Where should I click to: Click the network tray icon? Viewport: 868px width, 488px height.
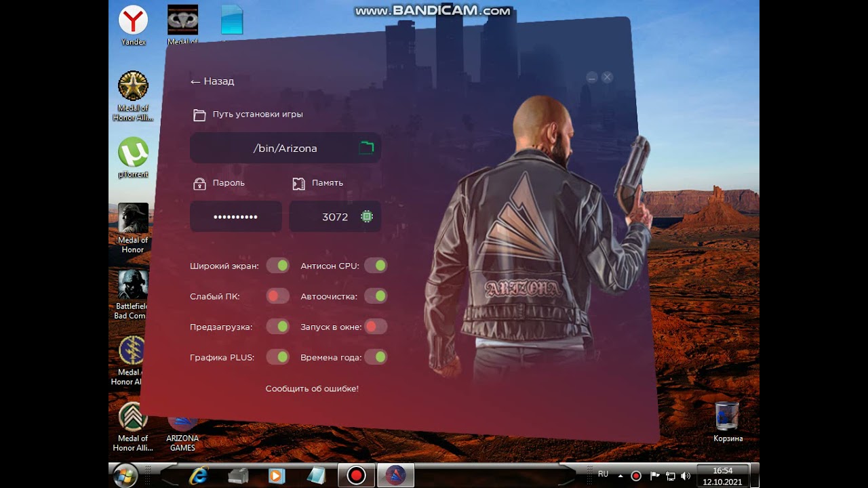point(670,476)
